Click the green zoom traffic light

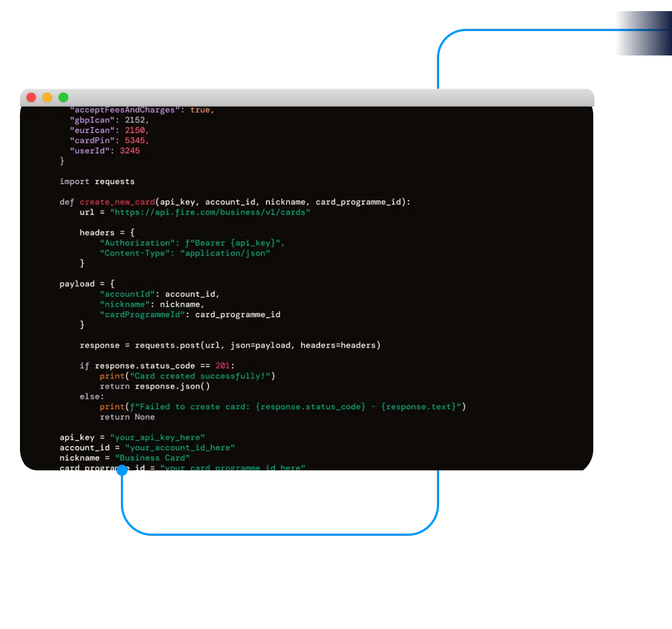(63, 97)
